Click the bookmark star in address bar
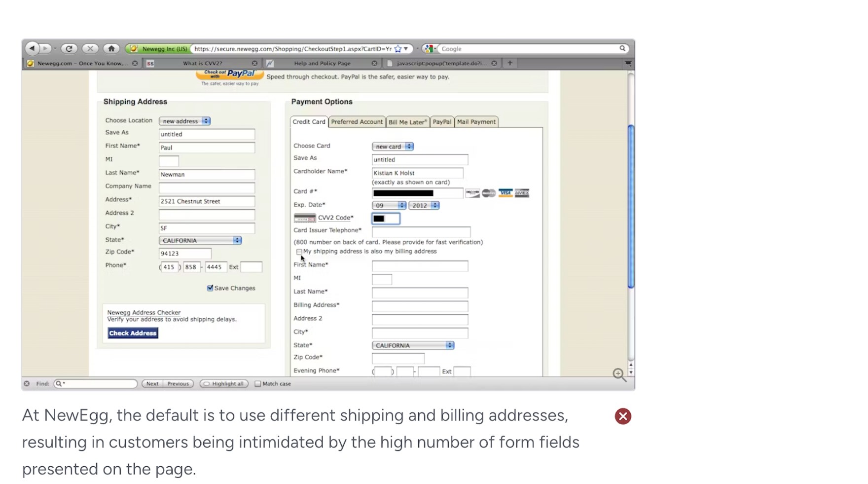Viewport: 868px width, 484px height. 398,49
